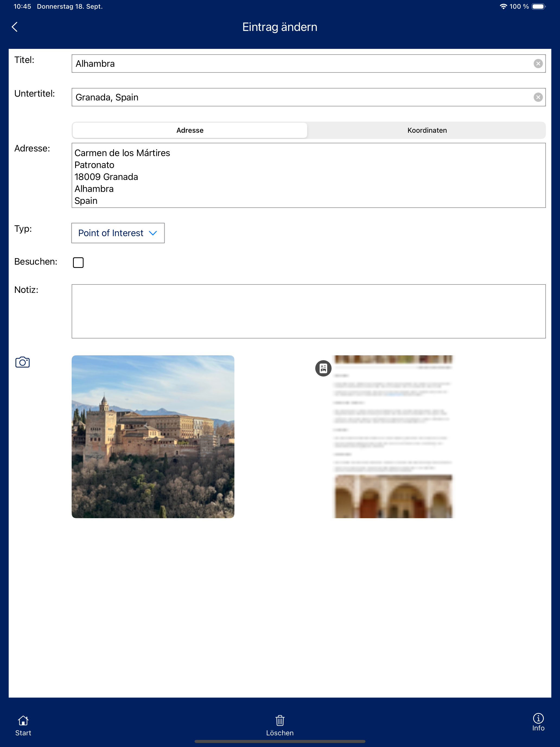
Task: Open the camera to add a photo
Action: click(x=23, y=362)
